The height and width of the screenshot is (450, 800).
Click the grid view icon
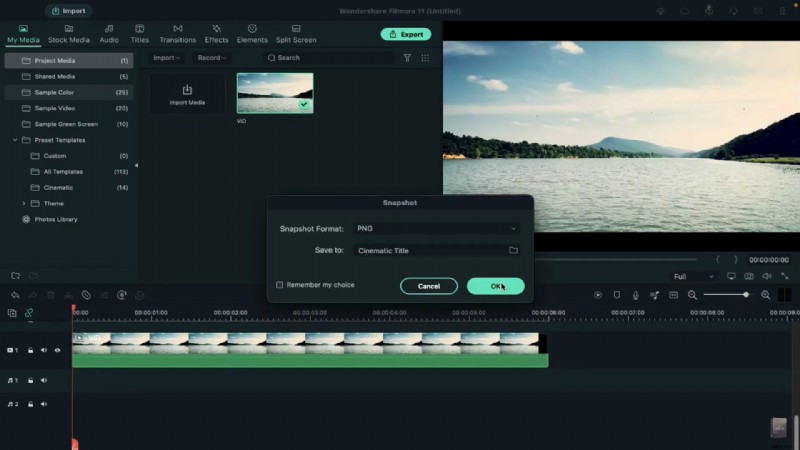coord(425,58)
